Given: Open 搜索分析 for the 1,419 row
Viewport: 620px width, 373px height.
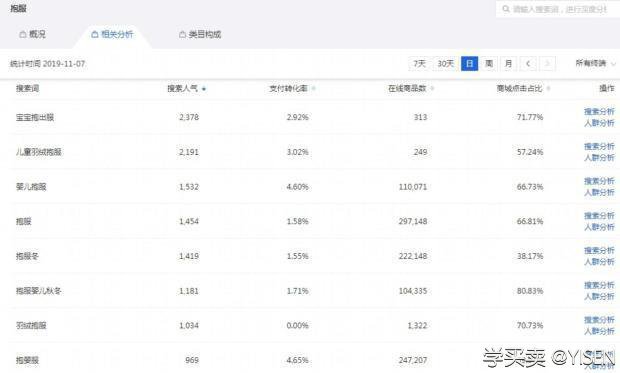Looking at the screenshot, I should coord(599,250).
